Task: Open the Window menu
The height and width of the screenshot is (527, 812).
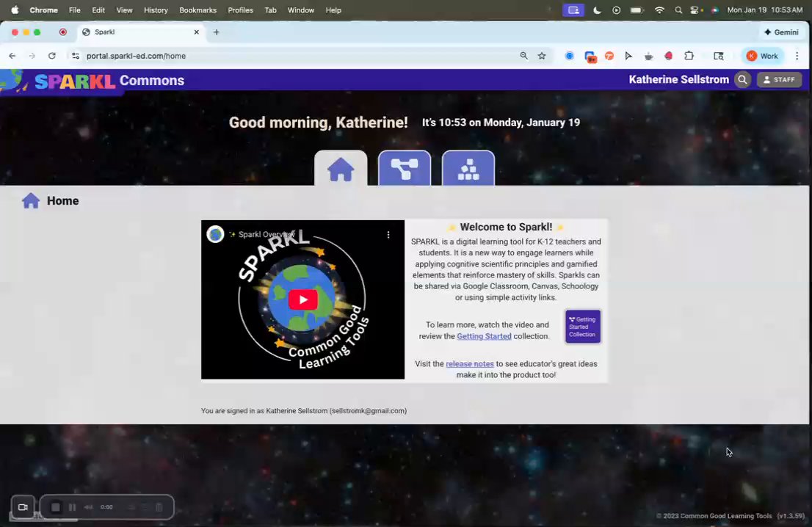Action: [301, 10]
